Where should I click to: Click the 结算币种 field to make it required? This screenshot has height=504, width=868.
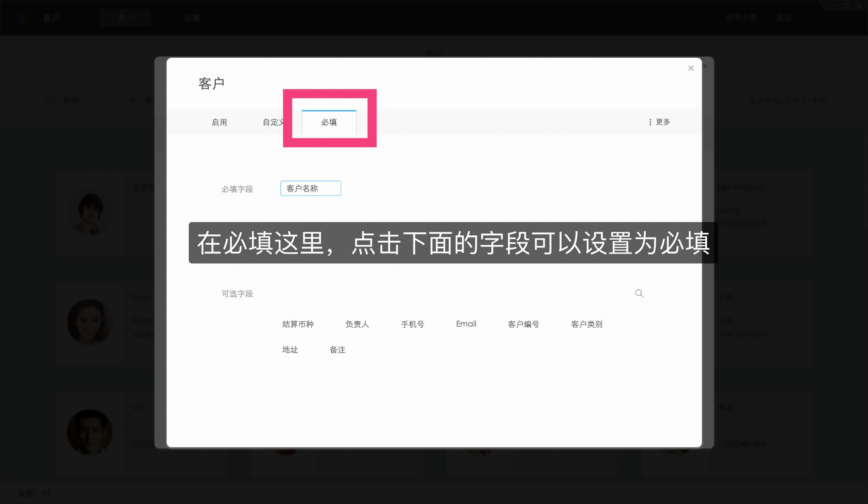point(298,324)
